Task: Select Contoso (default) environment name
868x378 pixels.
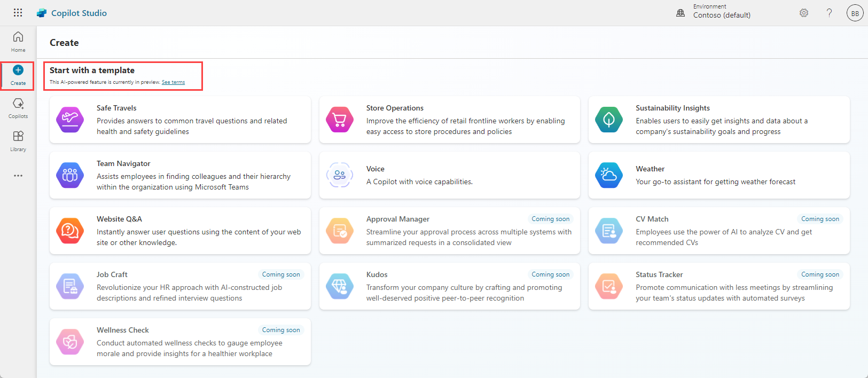Action: point(722,15)
